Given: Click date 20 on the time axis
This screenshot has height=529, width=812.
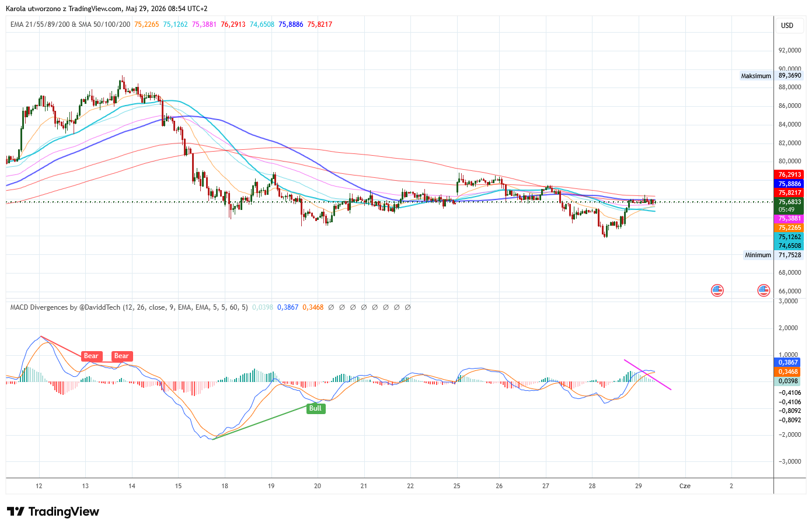Looking at the screenshot, I should tap(318, 486).
